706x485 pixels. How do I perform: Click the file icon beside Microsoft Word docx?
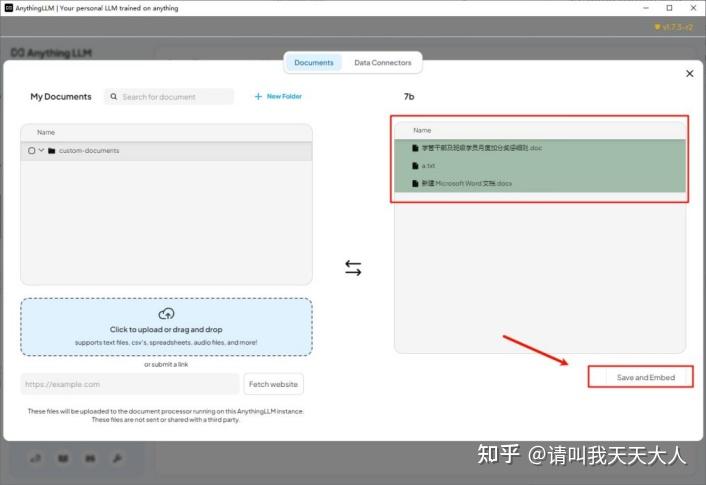click(x=415, y=183)
